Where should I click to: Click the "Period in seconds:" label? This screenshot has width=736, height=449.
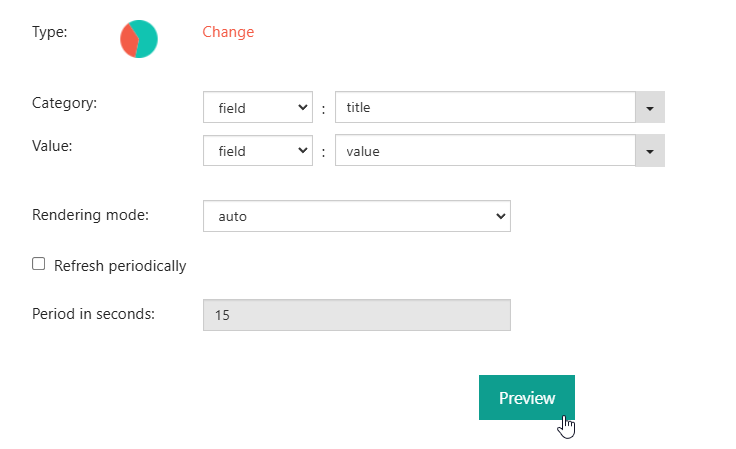(x=93, y=313)
